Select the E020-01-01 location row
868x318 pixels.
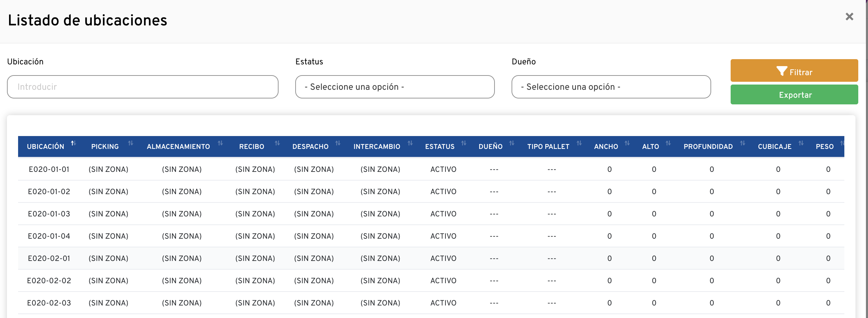pyautogui.click(x=49, y=169)
